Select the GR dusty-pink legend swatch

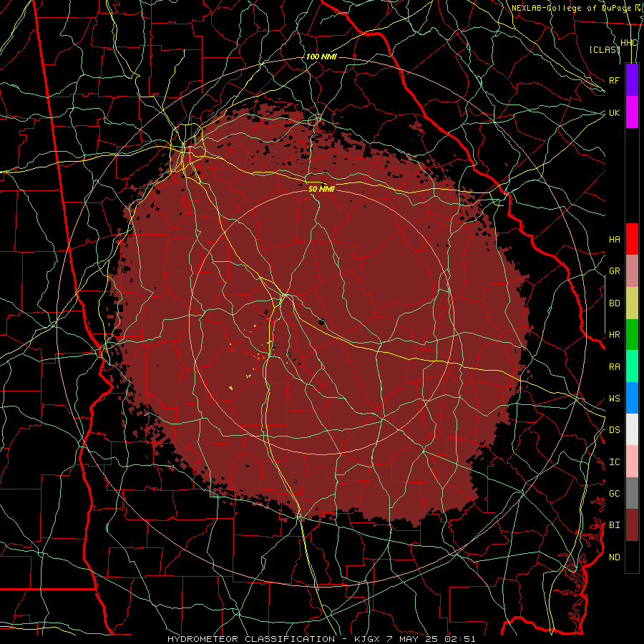coord(632,271)
